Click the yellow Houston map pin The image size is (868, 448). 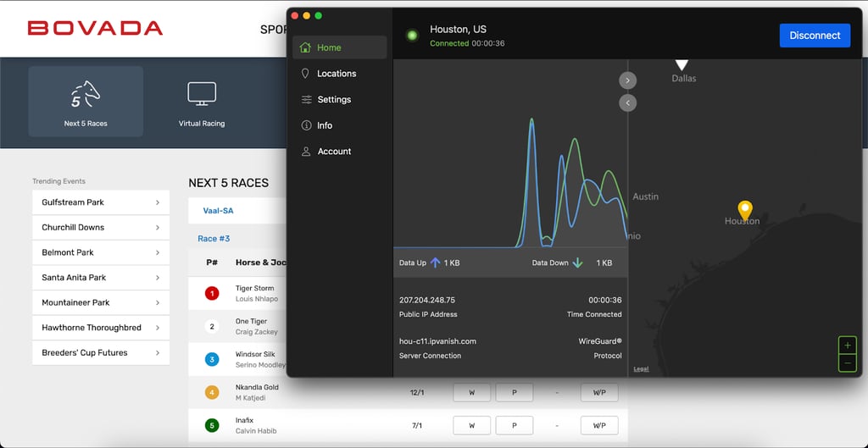pyautogui.click(x=745, y=210)
